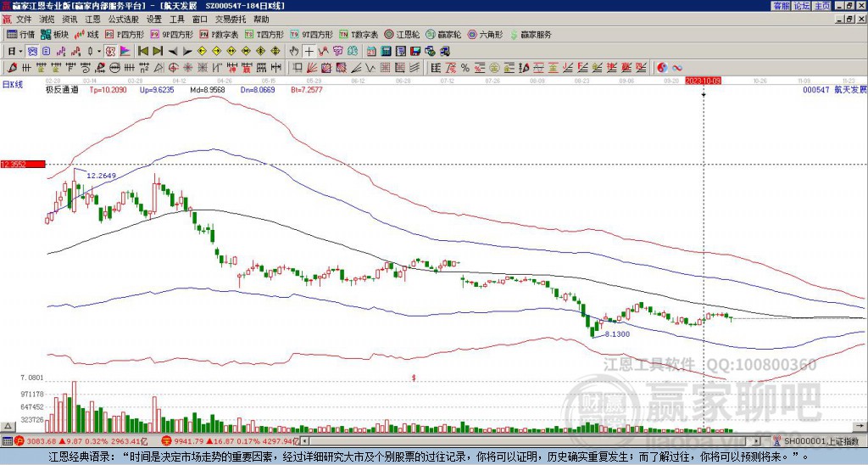Click the percent sign tool icon
The height and width of the screenshot is (465, 868).
465,68
